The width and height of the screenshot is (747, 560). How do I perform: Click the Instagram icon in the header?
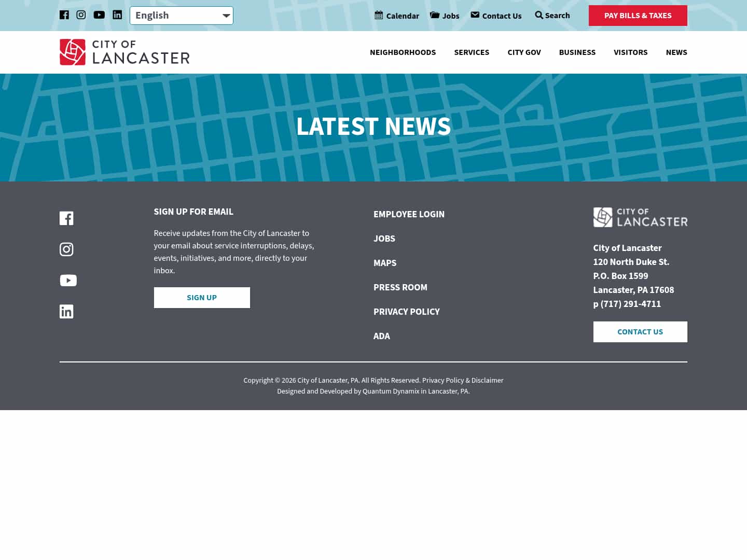[81, 15]
